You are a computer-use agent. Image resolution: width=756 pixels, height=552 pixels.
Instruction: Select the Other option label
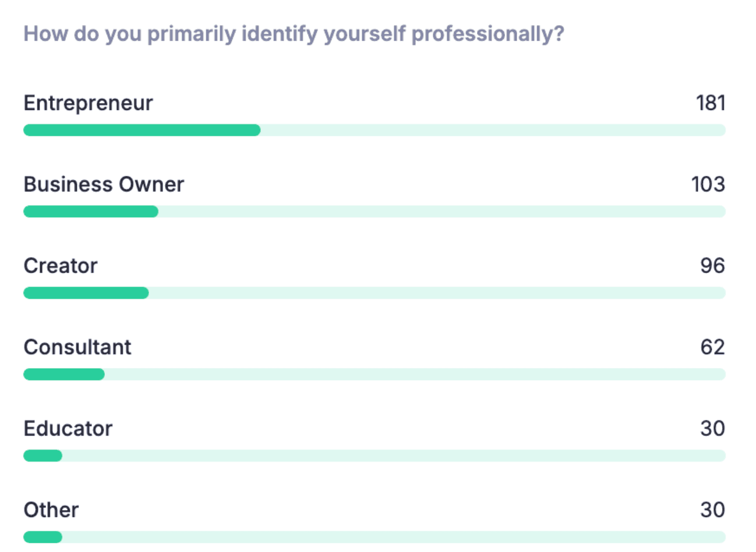[51, 511]
